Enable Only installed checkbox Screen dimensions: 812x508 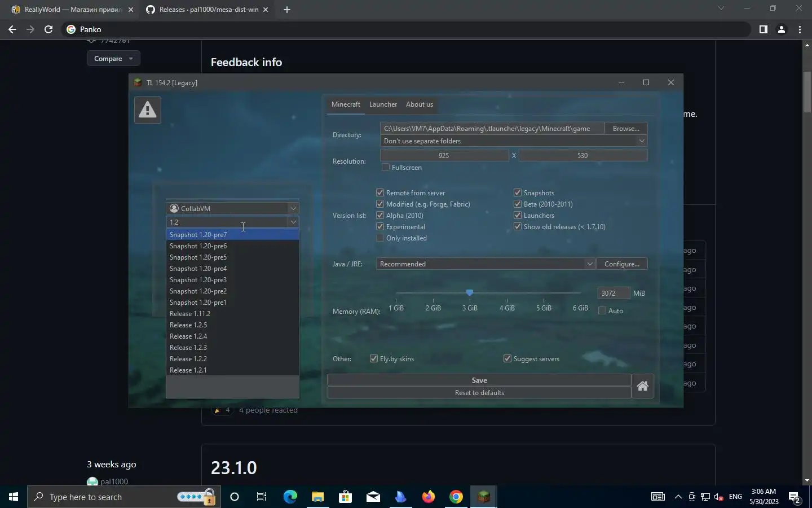point(380,238)
